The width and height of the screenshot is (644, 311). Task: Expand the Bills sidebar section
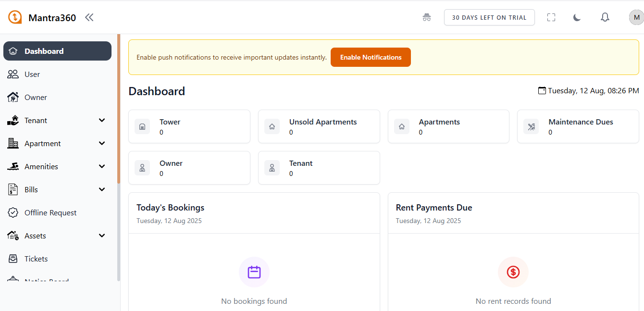click(101, 189)
